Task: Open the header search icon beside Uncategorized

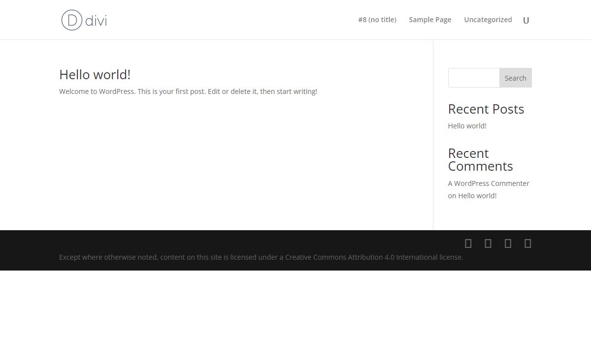Action: click(x=526, y=20)
